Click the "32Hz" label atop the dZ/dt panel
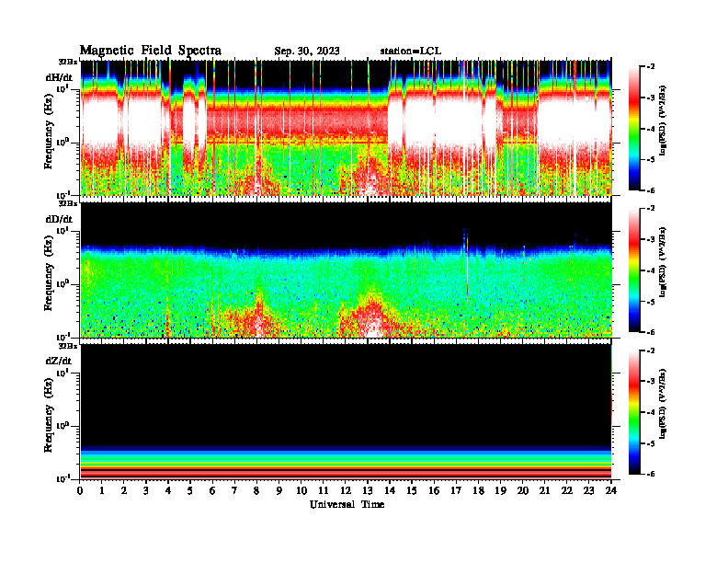 (x=67, y=346)
